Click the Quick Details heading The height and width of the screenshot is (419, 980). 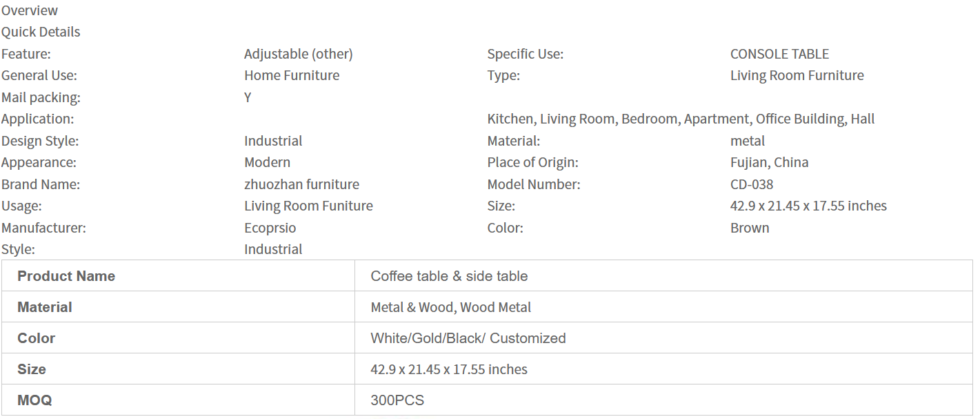41,32
